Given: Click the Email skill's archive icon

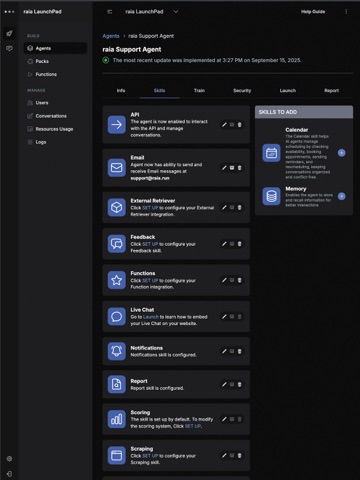Looking at the screenshot, I should click(232, 168).
